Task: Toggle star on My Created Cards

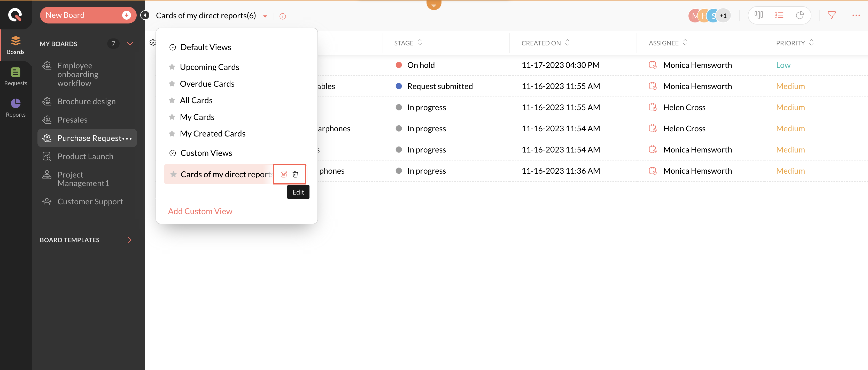Action: [172, 134]
